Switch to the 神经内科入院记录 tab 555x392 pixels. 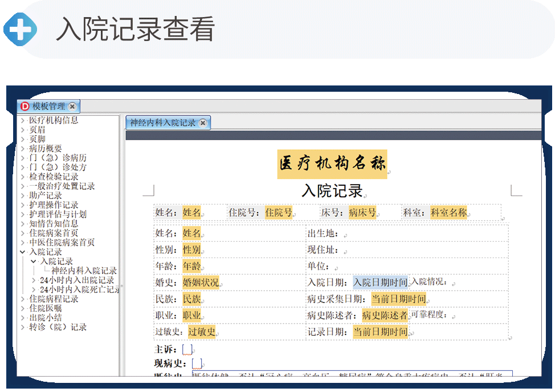coord(162,122)
